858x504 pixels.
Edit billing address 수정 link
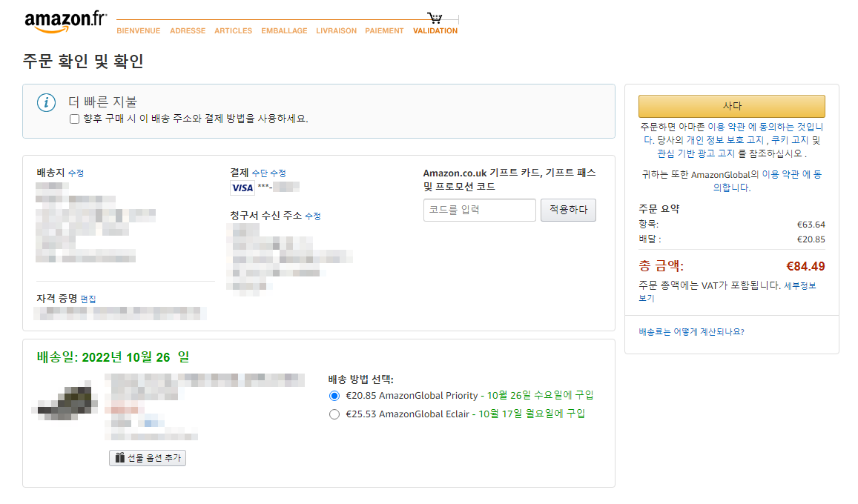pyautogui.click(x=312, y=216)
